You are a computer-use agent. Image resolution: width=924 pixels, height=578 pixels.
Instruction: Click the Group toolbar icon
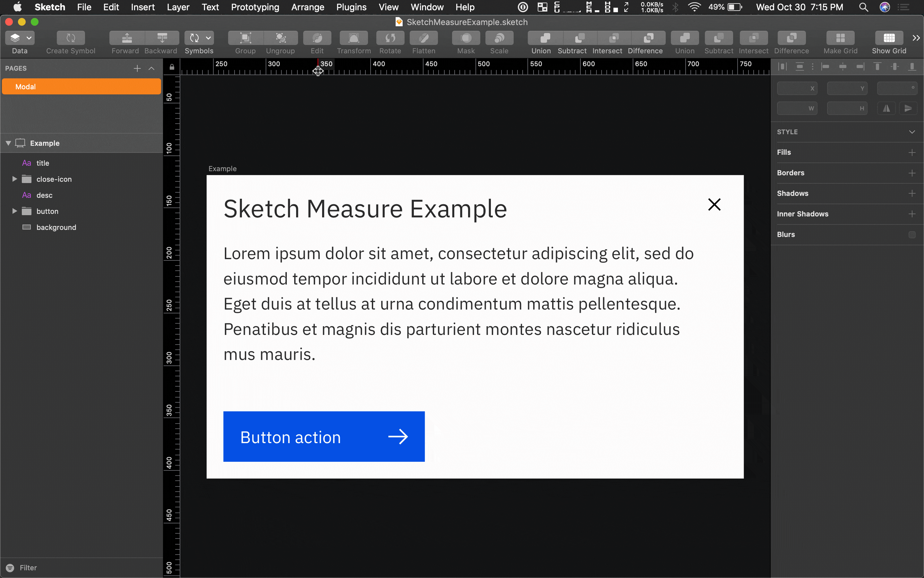tap(245, 38)
